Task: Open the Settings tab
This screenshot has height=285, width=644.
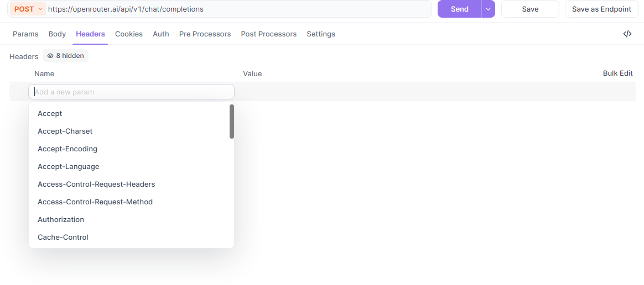Action: click(321, 34)
